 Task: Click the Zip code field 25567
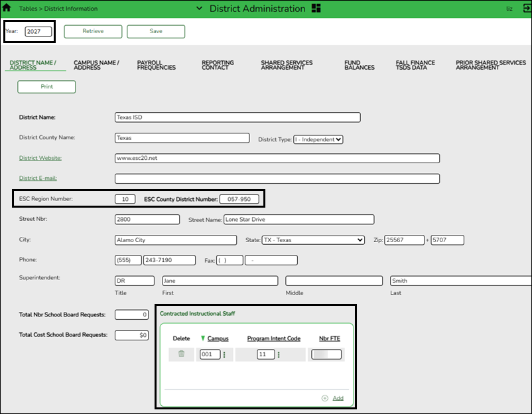[x=404, y=240]
